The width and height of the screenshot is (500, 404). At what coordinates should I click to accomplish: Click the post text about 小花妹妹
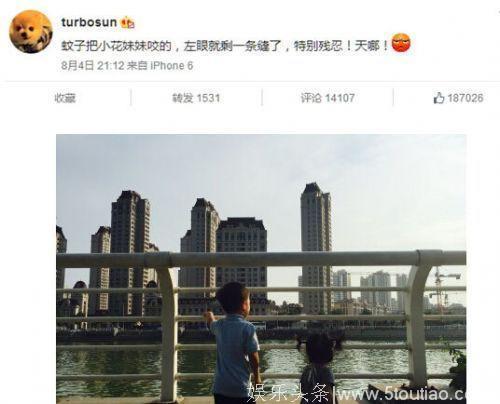click(225, 46)
